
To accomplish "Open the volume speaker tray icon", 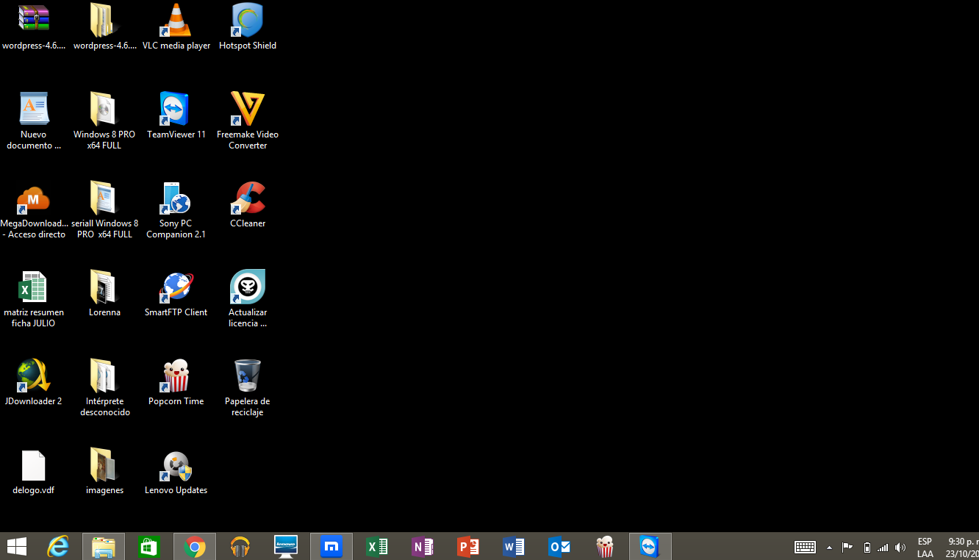I will pyautogui.click(x=900, y=548).
